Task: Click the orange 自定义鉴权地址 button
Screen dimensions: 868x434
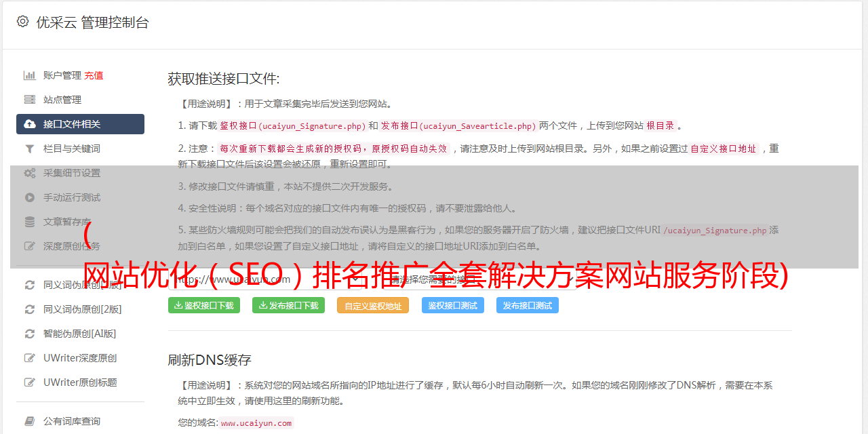Action: pos(373,305)
